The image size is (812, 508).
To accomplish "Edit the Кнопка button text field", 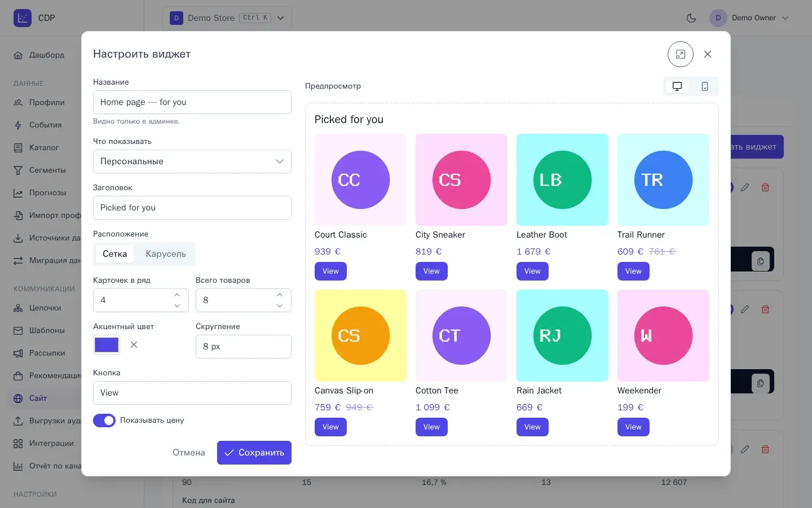I will pyautogui.click(x=192, y=393).
